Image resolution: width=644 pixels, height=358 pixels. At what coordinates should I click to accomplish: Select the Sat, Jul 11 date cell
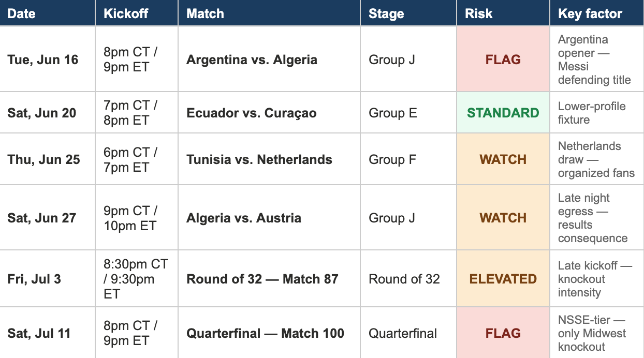click(x=47, y=333)
